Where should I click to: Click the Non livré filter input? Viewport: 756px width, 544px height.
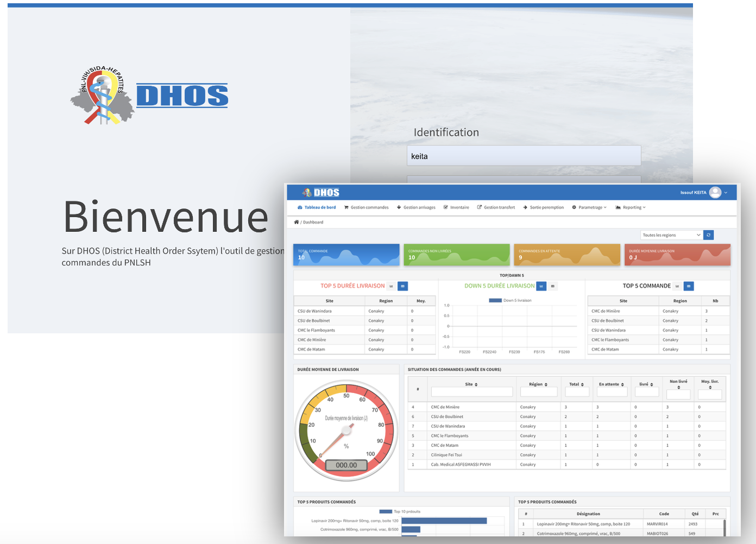tap(678, 395)
